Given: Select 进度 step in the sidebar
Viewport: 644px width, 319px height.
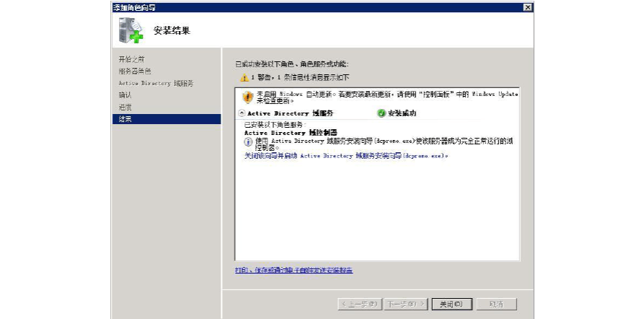Looking at the screenshot, I should tap(125, 107).
